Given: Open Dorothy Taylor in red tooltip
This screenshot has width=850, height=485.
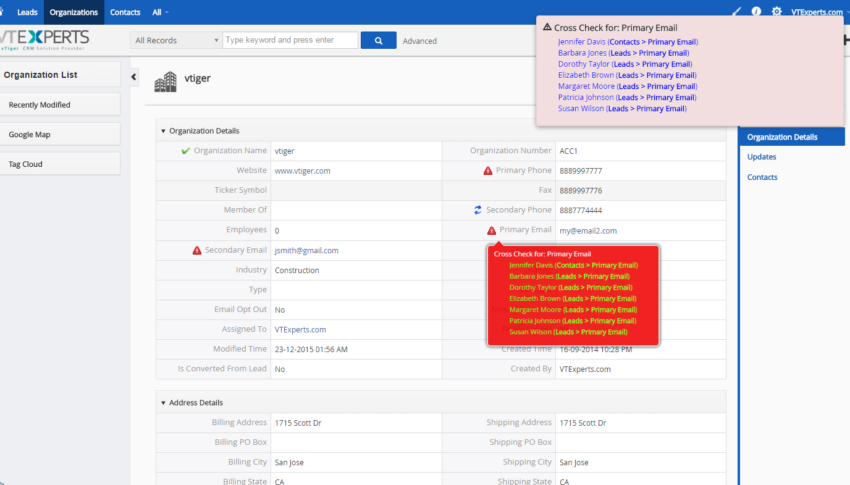Looking at the screenshot, I should (x=571, y=288).
